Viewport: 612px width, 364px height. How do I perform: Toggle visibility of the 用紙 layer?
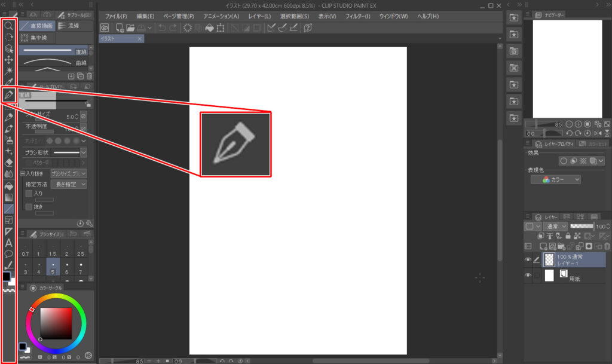(528, 276)
